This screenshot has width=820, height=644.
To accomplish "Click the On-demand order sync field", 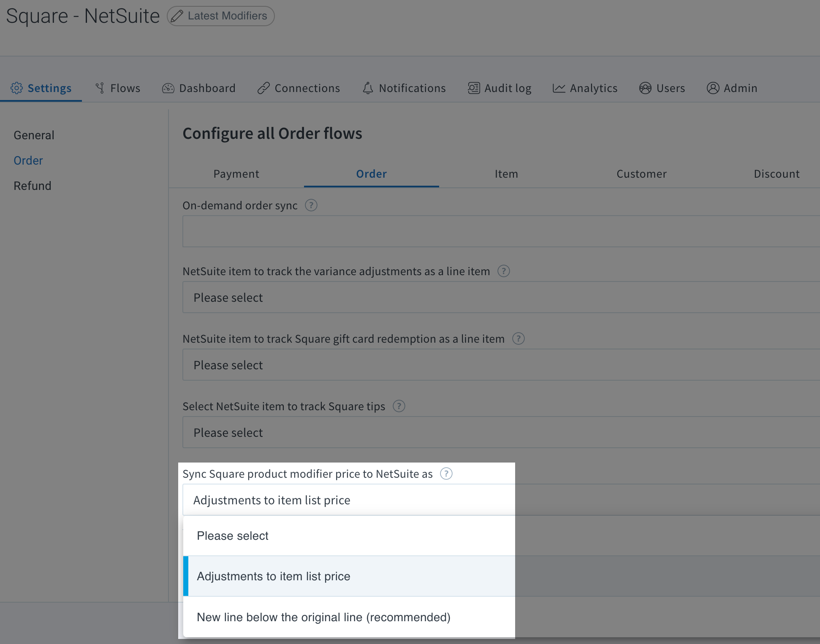I will (501, 231).
